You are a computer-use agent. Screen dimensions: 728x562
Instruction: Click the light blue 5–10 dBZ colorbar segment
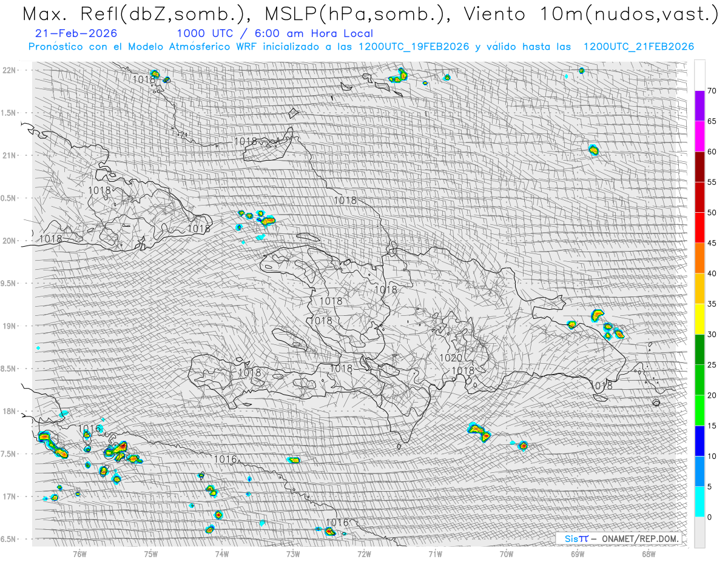tap(699, 472)
